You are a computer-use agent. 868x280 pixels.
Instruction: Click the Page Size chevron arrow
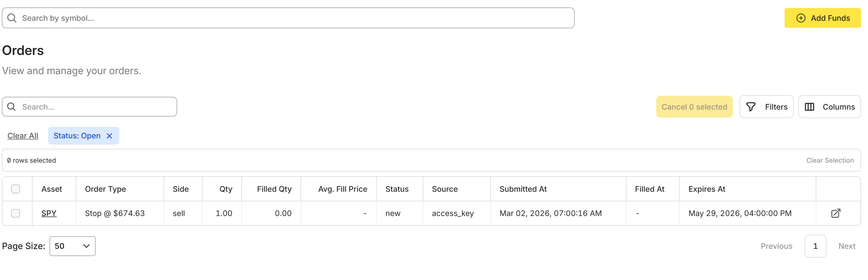point(86,246)
